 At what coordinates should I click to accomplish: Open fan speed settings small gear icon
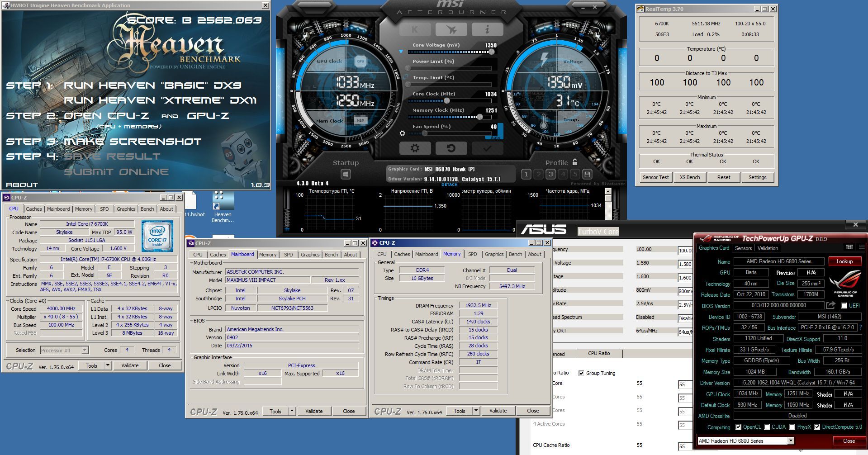tap(402, 133)
